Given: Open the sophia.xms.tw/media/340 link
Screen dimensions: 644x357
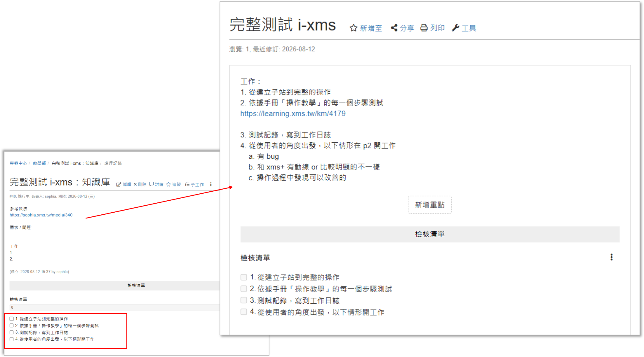Looking at the screenshot, I should [x=41, y=215].
